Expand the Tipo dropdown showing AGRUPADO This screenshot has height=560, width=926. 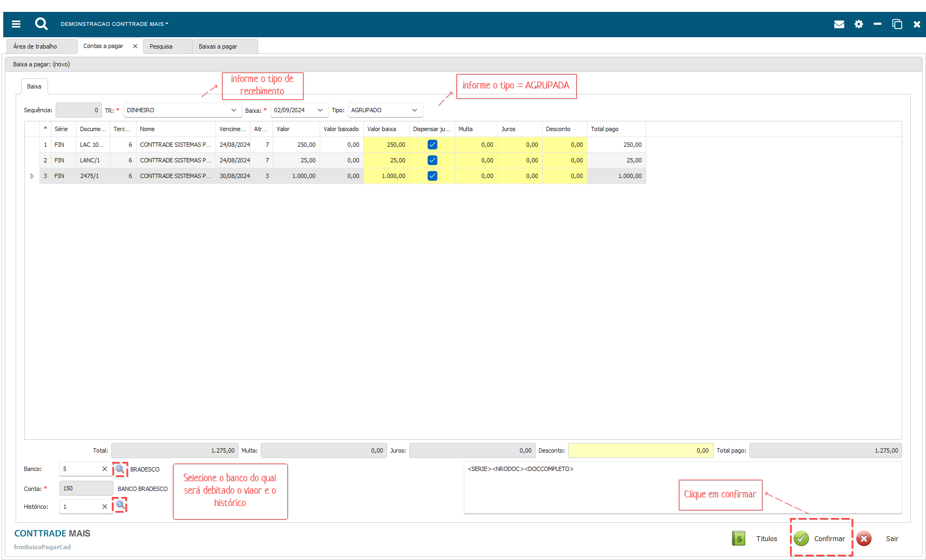pyautogui.click(x=415, y=110)
